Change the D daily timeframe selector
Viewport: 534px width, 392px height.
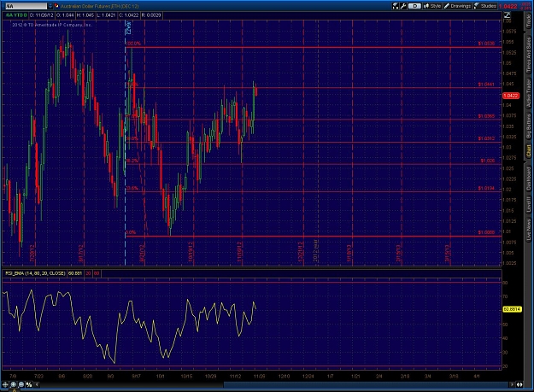click(x=414, y=6)
